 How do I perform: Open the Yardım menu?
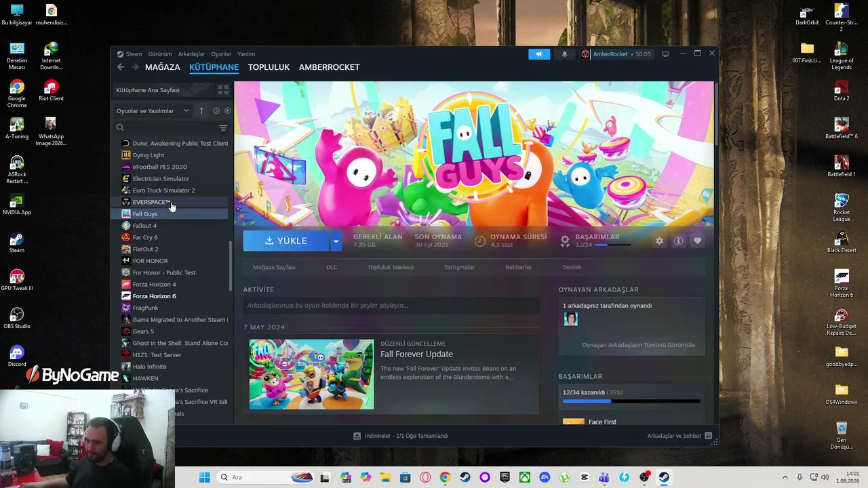246,54
